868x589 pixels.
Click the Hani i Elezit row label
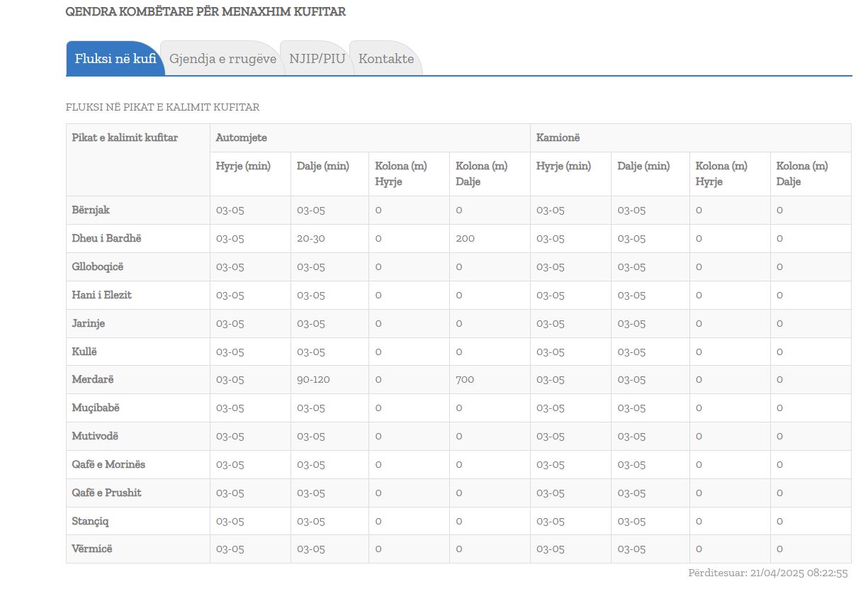click(x=101, y=295)
